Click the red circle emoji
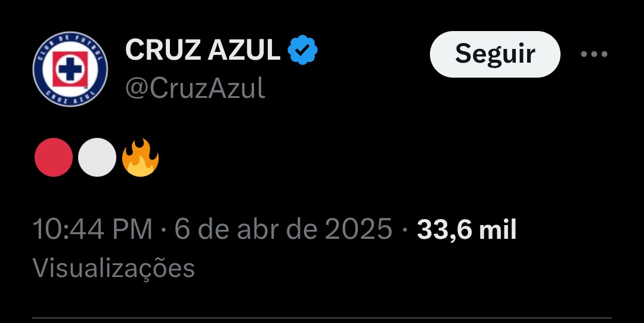The width and height of the screenshot is (644, 323). (x=54, y=157)
